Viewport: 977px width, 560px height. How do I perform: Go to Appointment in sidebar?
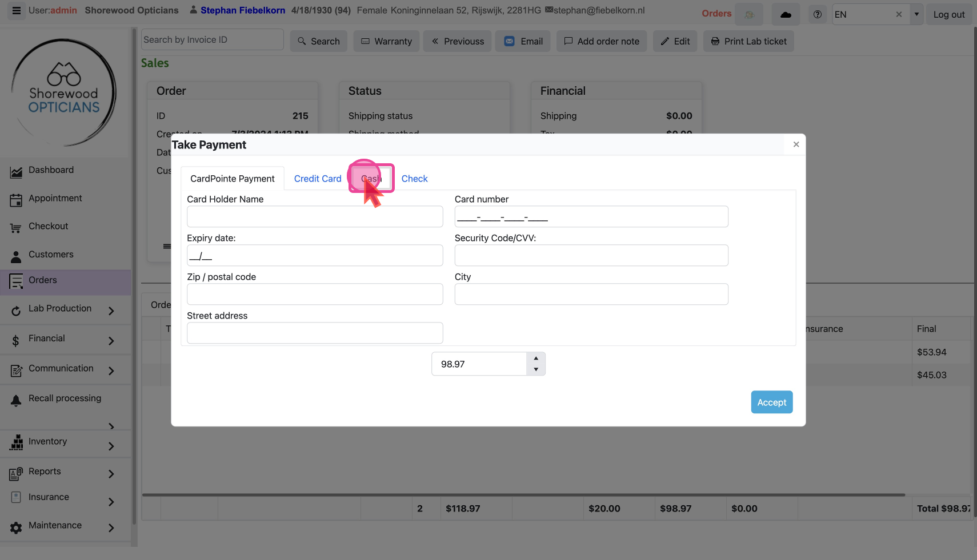click(55, 198)
